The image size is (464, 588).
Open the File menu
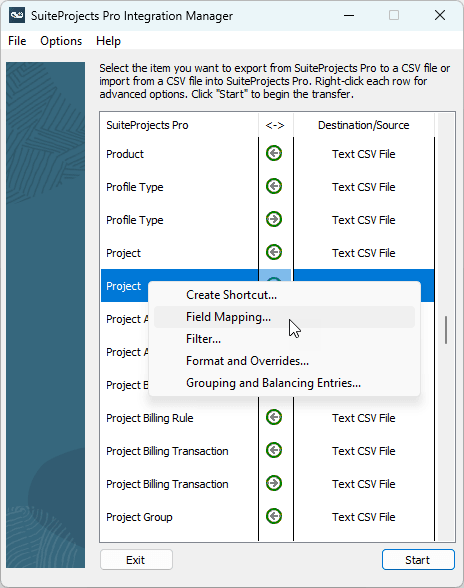(x=17, y=41)
